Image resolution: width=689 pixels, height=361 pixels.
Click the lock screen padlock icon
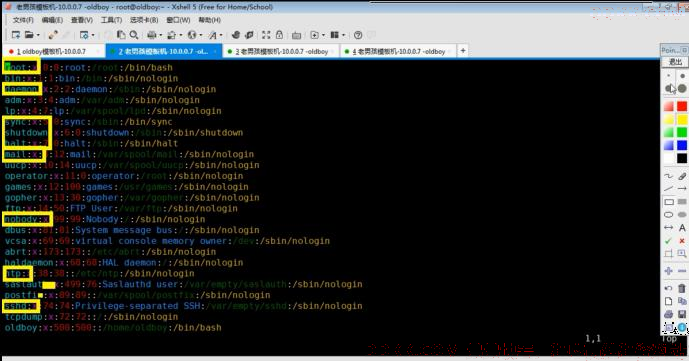279,35
